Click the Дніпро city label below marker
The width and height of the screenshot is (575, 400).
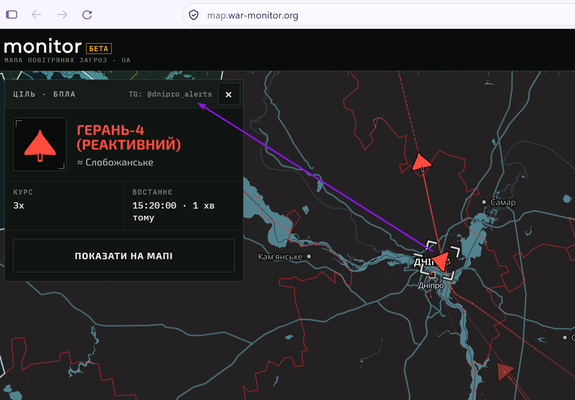(x=431, y=285)
